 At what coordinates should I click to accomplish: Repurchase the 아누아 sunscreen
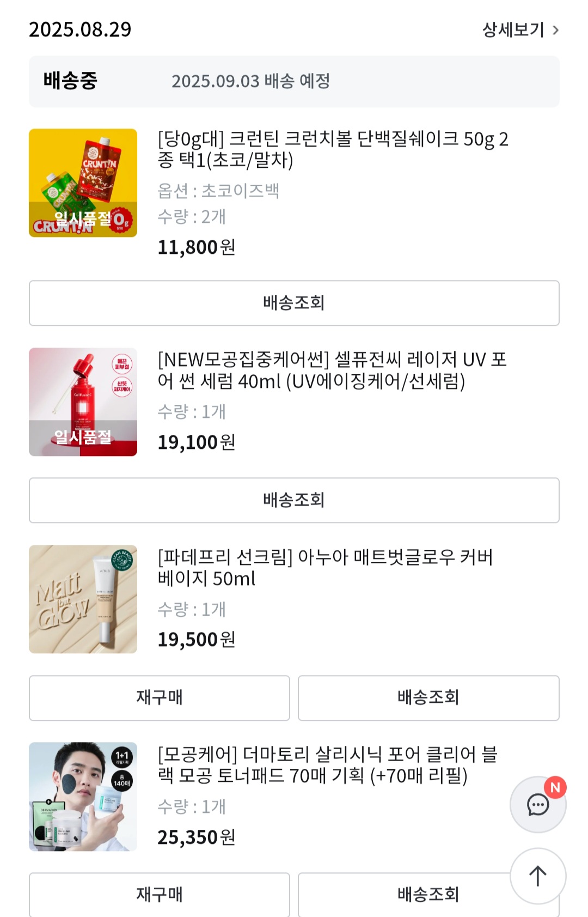[159, 698]
